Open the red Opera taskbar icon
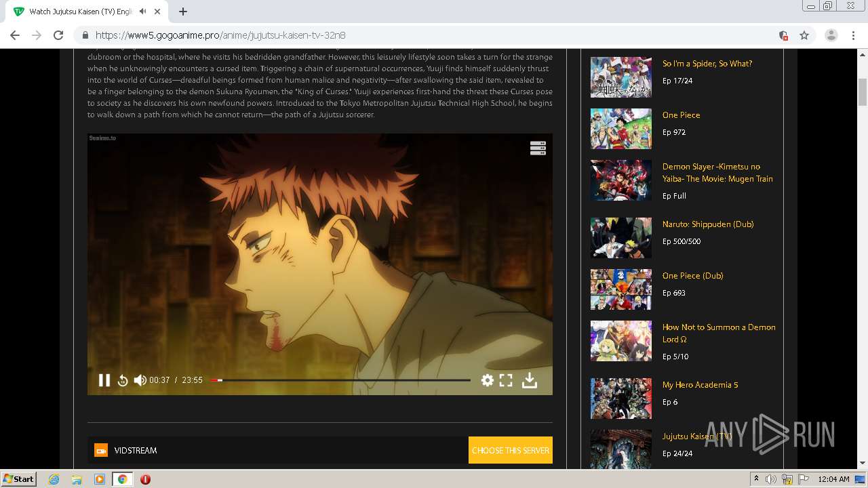 pyautogui.click(x=145, y=479)
